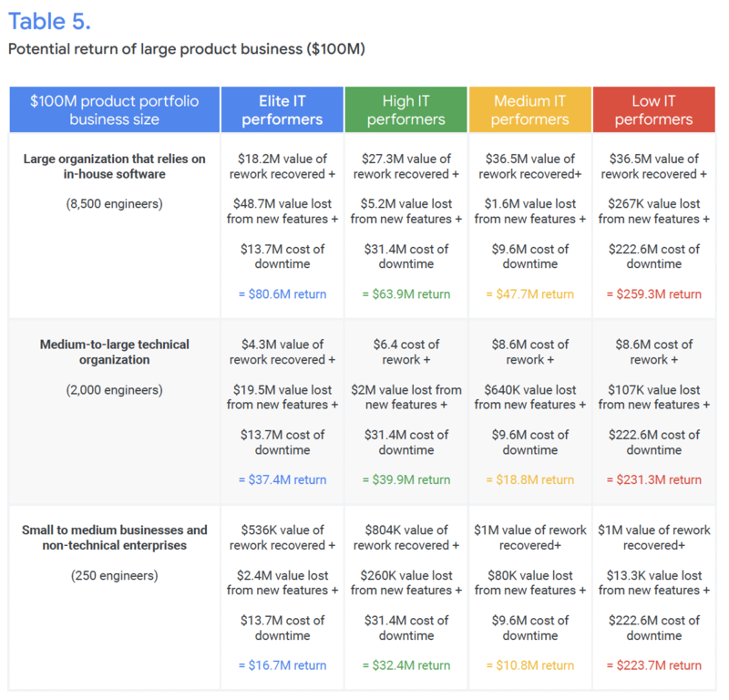Screen dimensions: 729x700
Task: Select the $259.3M return total
Action: (x=653, y=294)
